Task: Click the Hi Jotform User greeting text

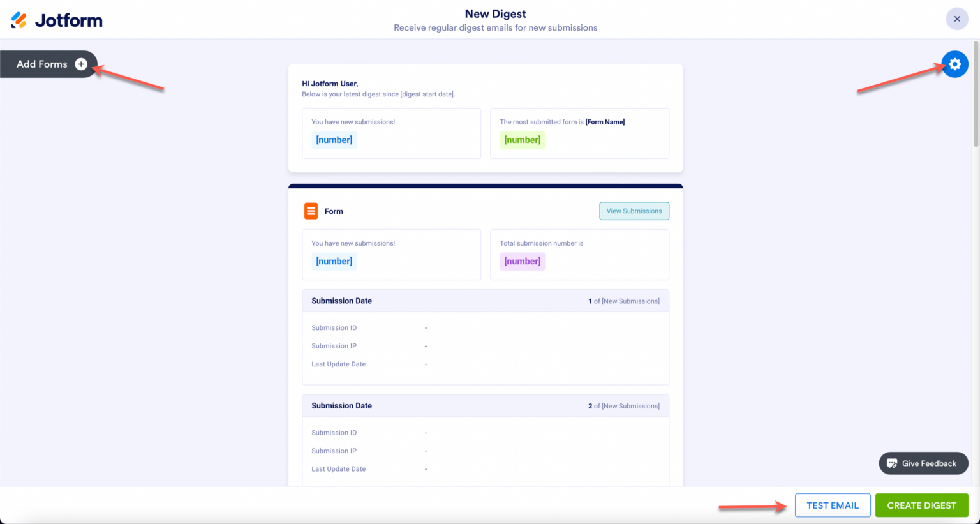Action: [x=328, y=84]
